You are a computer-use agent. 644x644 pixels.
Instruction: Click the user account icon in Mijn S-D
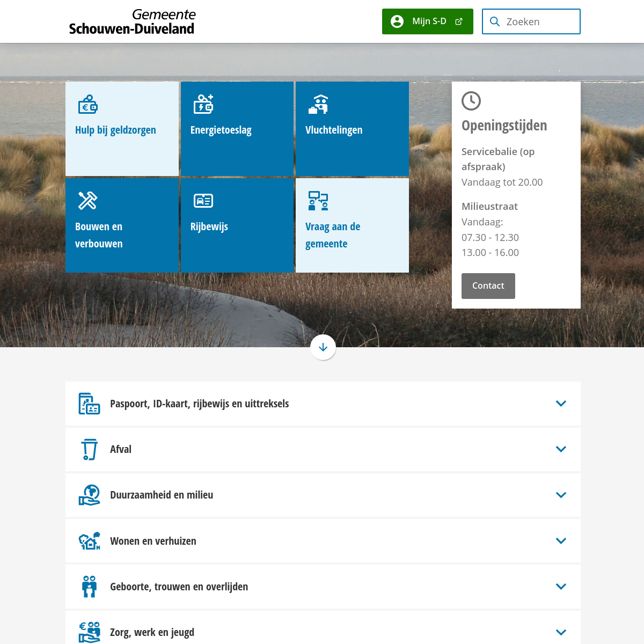[397, 21]
